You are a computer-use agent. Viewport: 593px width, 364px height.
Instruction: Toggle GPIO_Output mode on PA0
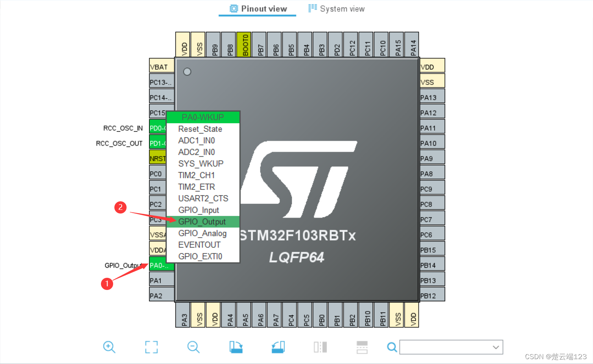[x=202, y=222]
